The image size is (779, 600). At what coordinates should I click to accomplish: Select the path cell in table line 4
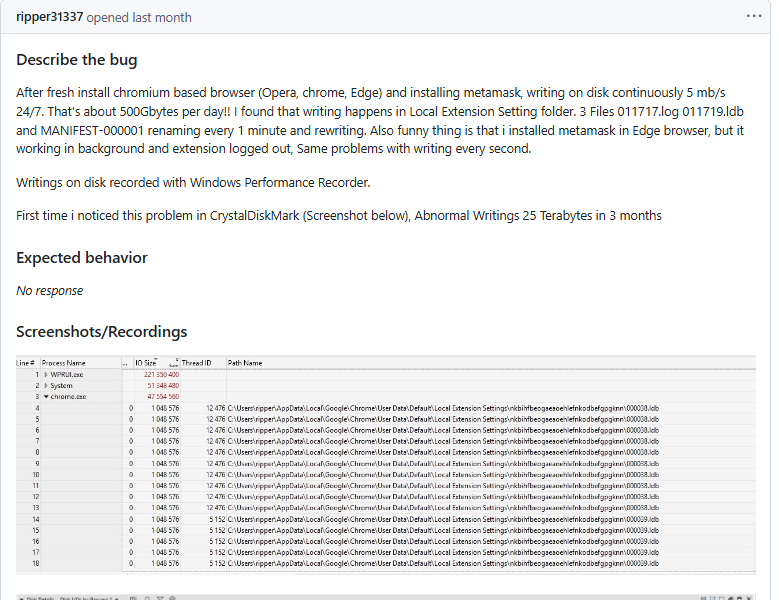(x=443, y=408)
